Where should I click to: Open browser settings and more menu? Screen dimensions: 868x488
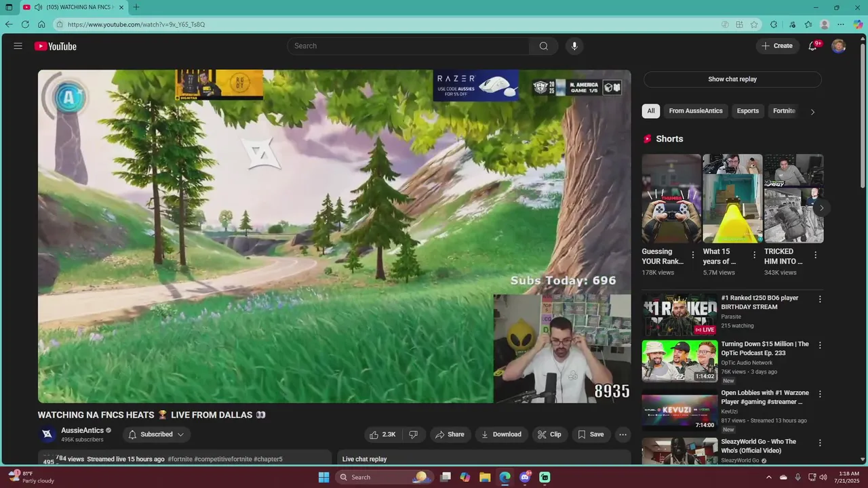(841, 24)
